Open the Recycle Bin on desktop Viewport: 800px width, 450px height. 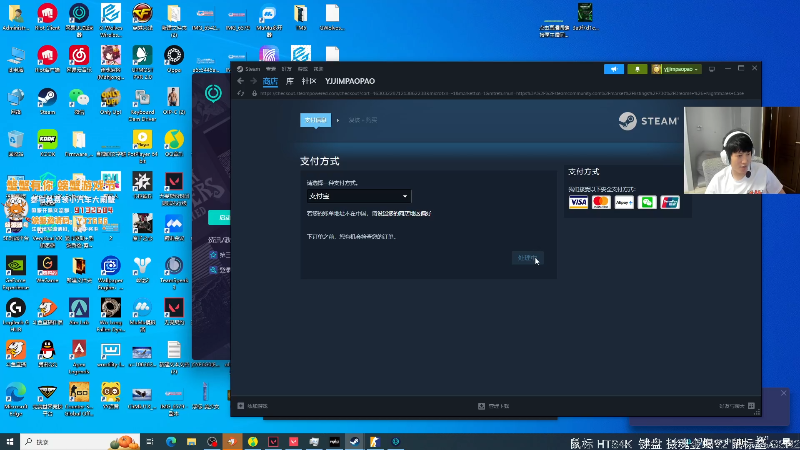16,143
